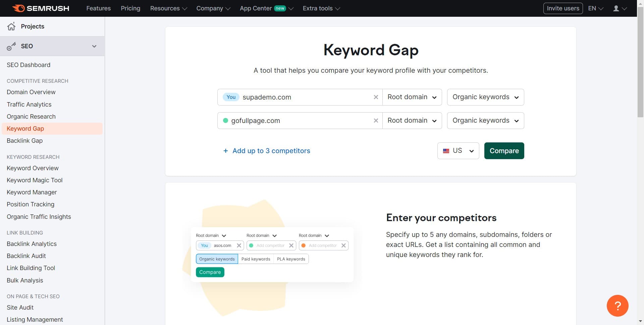Click the Compare button
The height and width of the screenshot is (325, 644).
pos(504,151)
